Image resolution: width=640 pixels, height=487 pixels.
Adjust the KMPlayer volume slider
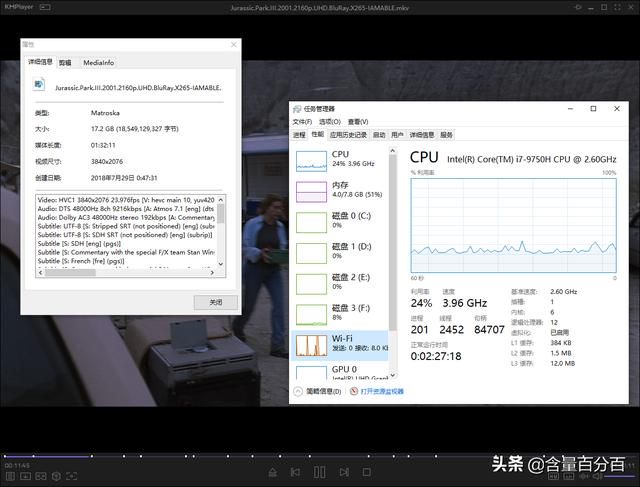click(620, 476)
